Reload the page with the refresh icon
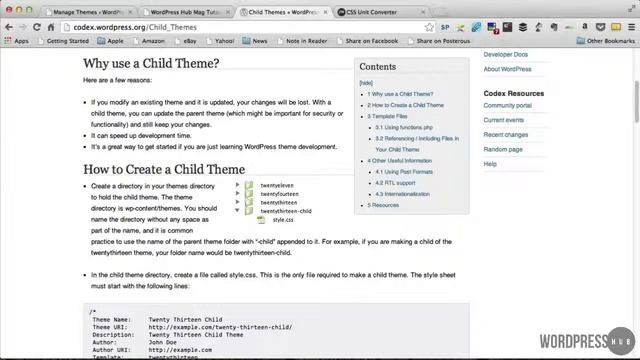The height and width of the screenshot is (360, 640). coord(37,27)
